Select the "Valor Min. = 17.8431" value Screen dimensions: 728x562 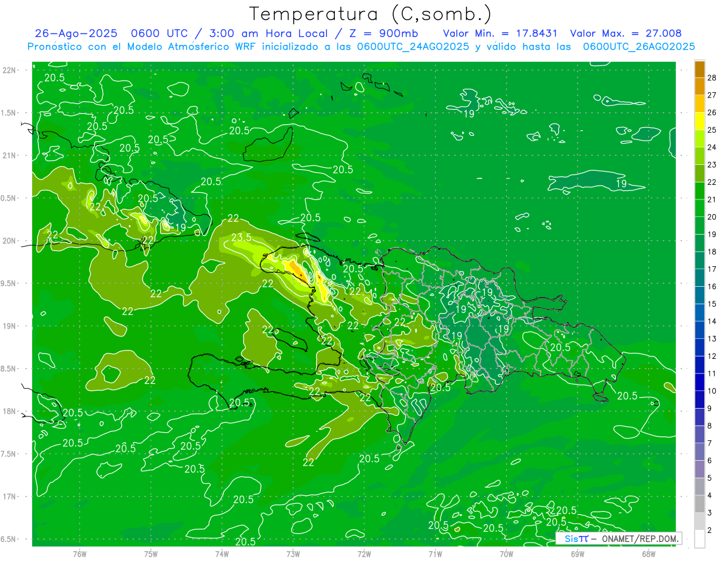(500, 34)
